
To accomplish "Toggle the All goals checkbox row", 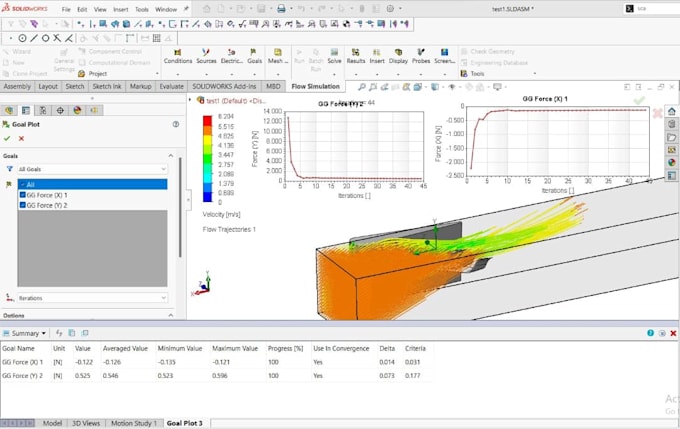I will [92, 184].
